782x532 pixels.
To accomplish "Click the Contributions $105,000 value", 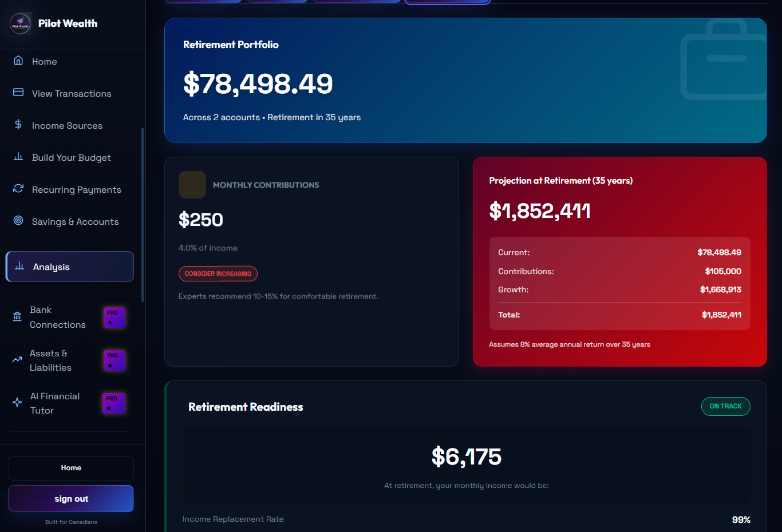I will [723, 271].
